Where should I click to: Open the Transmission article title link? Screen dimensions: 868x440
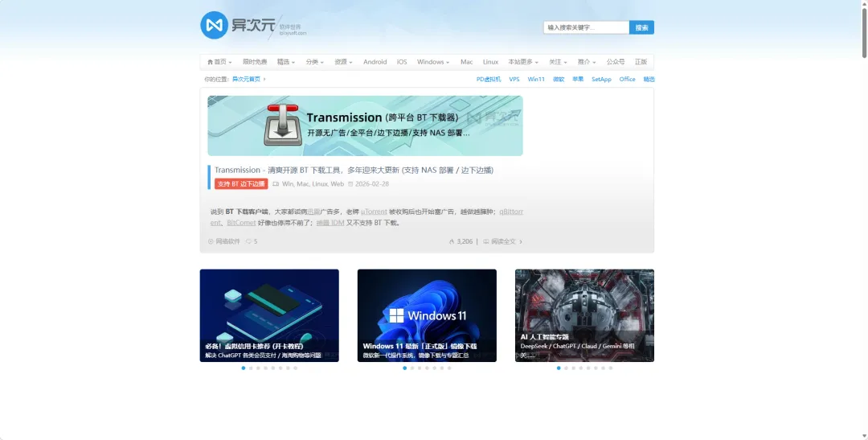click(354, 170)
